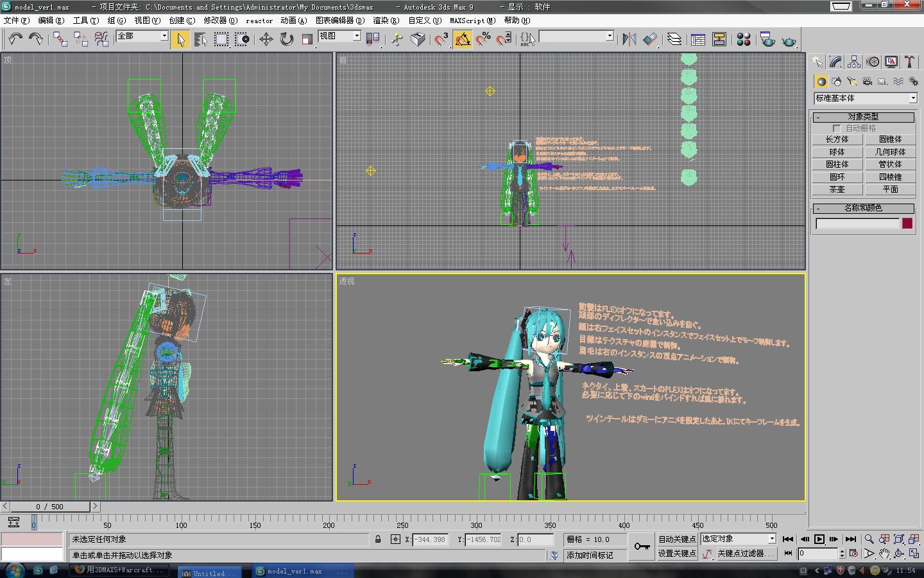Open 标准基本体 object type dropdown
Viewport: 924px width, 578px height.
(866, 98)
